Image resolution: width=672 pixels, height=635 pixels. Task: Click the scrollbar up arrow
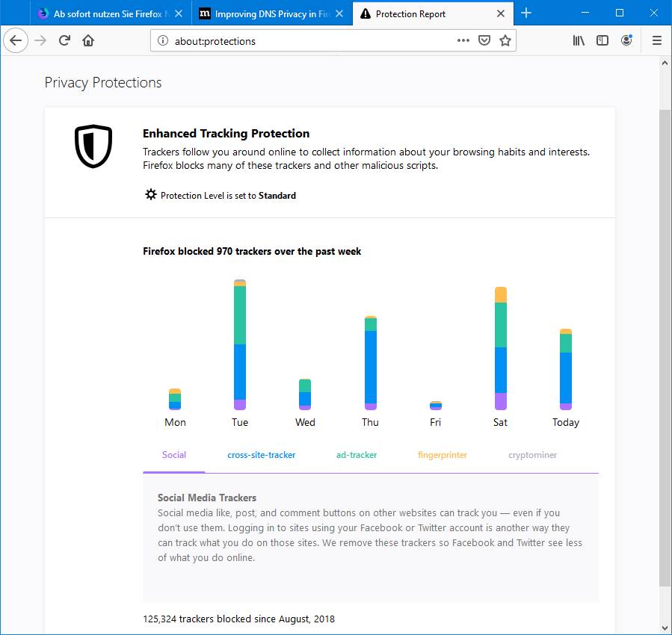pyautogui.click(x=665, y=63)
